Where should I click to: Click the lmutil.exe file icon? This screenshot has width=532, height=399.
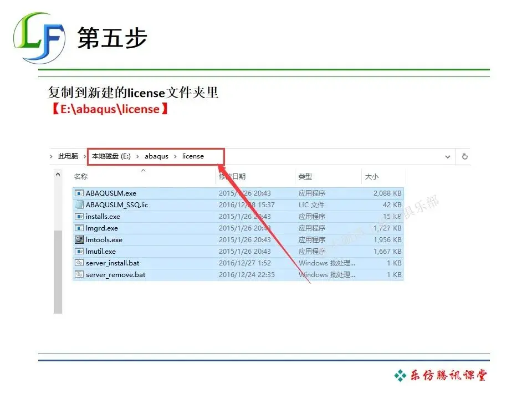click(79, 252)
